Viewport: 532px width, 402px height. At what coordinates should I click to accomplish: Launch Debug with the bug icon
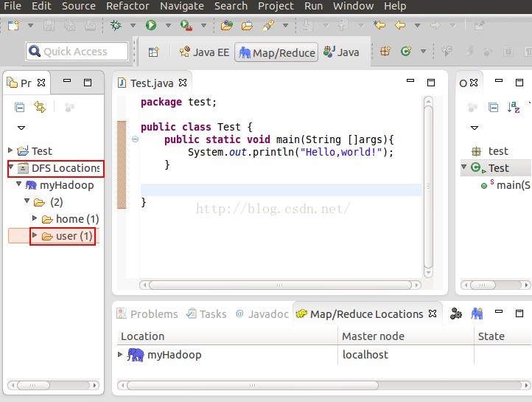click(116, 26)
